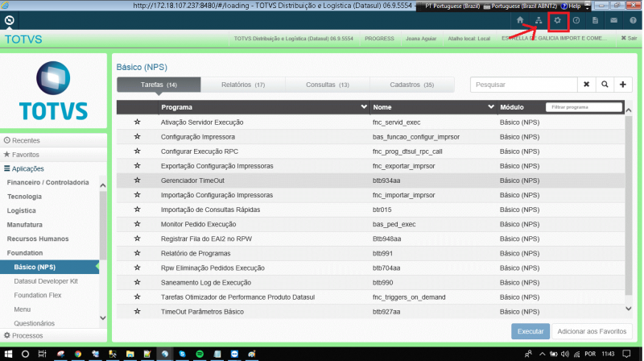Click the plus icon next to search

click(622, 85)
